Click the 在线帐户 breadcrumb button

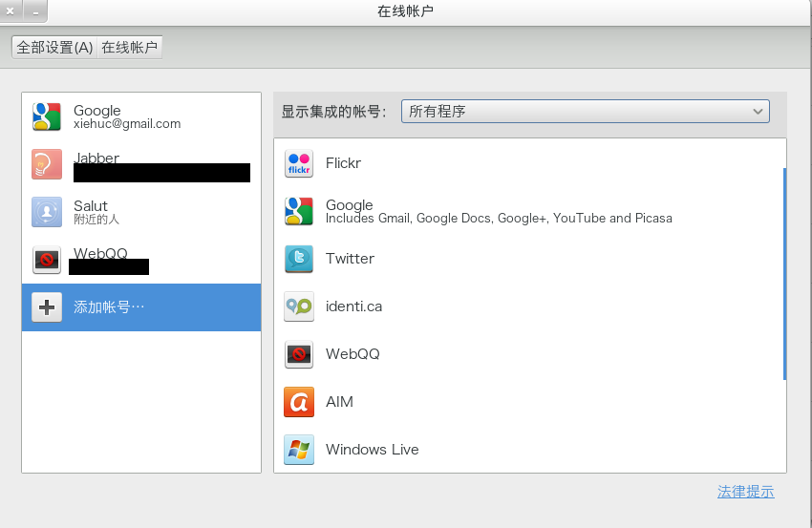pyautogui.click(x=130, y=48)
